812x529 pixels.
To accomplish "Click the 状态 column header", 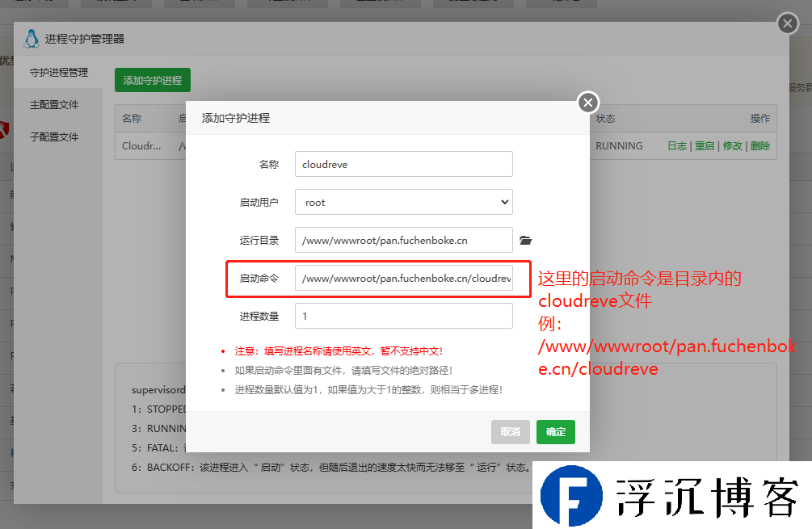I will [605, 119].
